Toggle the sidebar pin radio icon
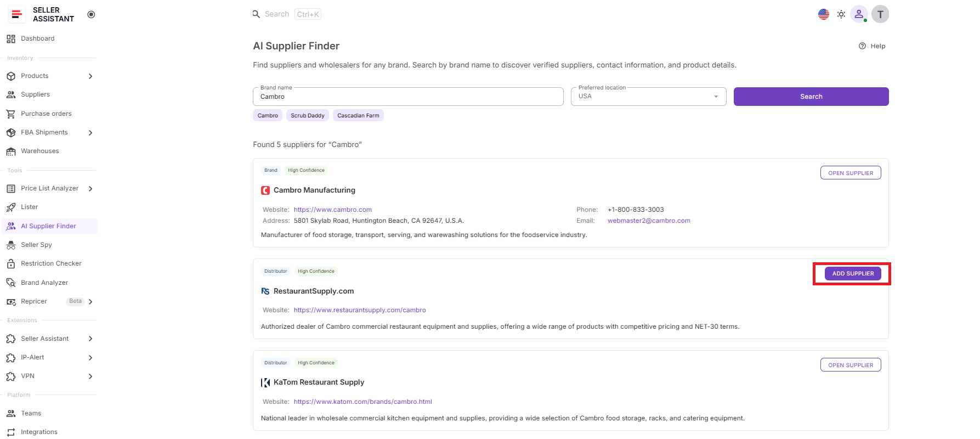The height and width of the screenshot is (439, 980). point(91,14)
